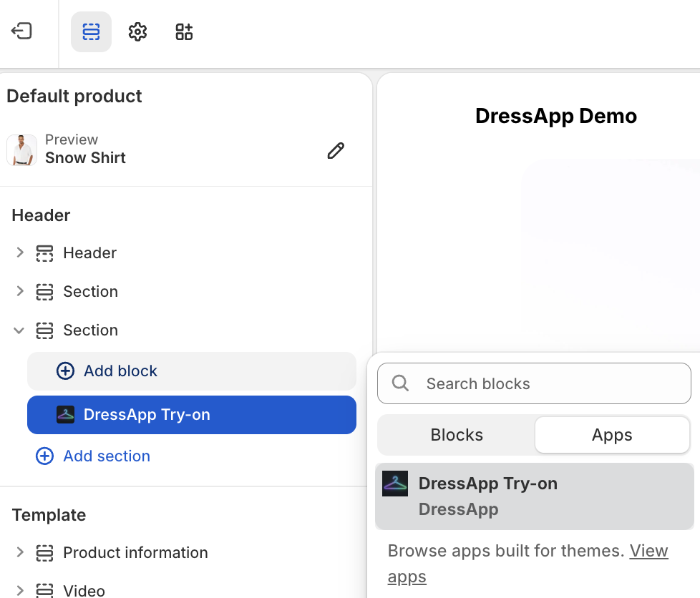Focus the Search blocks field
700x598 pixels.
pos(534,383)
